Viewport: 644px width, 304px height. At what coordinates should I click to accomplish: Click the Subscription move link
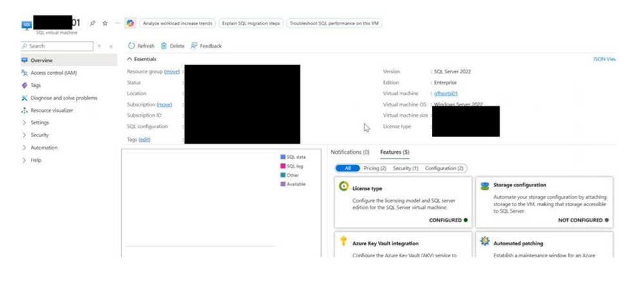coord(164,104)
